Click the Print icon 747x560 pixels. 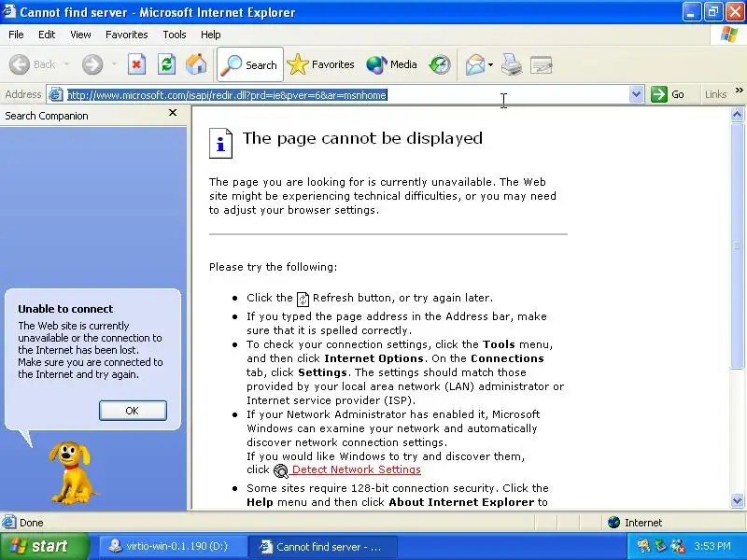tap(512, 64)
